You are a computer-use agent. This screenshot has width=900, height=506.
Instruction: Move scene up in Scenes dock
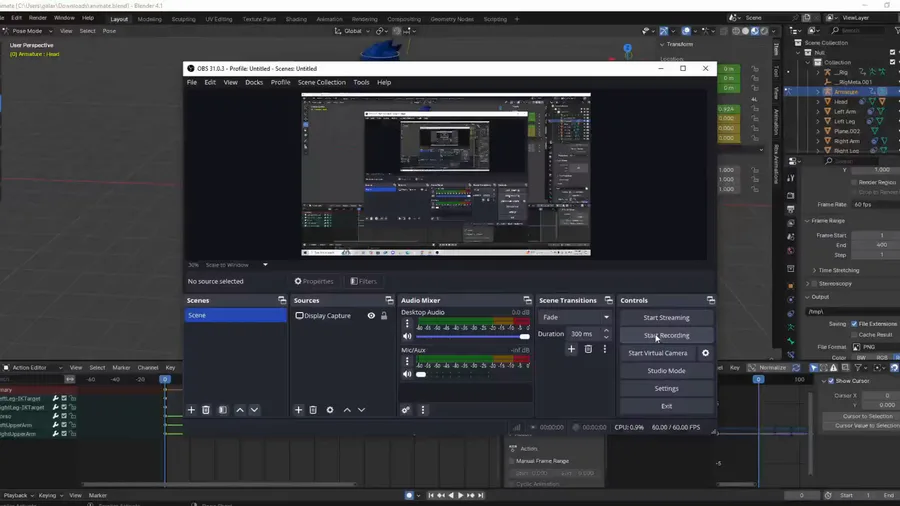(x=240, y=410)
